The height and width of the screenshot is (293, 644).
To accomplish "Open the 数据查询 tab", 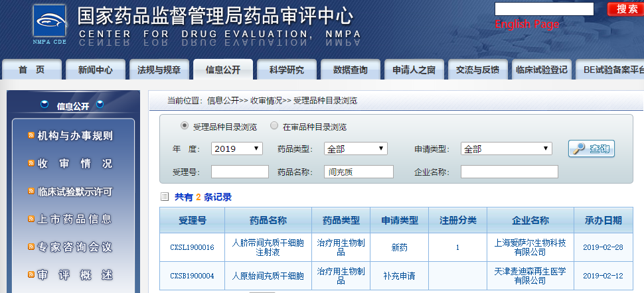I will tap(350, 70).
